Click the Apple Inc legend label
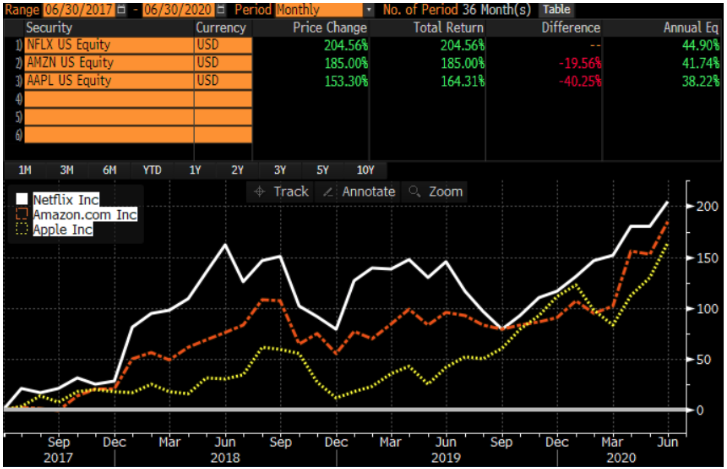 click(x=63, y=229)
